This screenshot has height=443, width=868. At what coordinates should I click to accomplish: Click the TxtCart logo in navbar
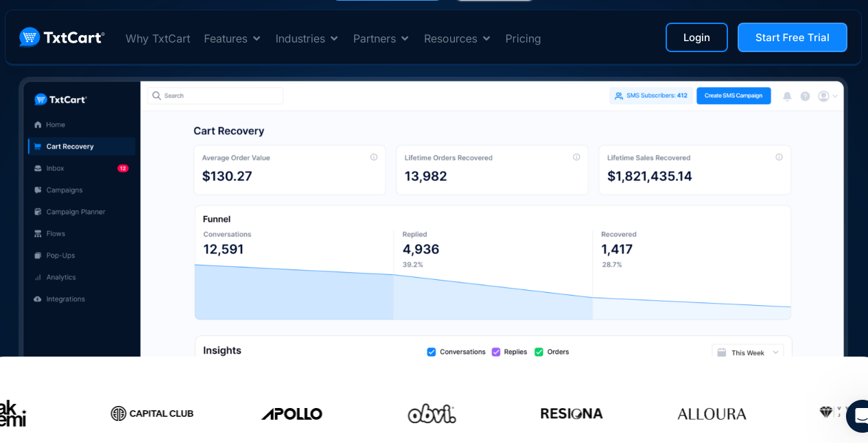tap(62, 38)
